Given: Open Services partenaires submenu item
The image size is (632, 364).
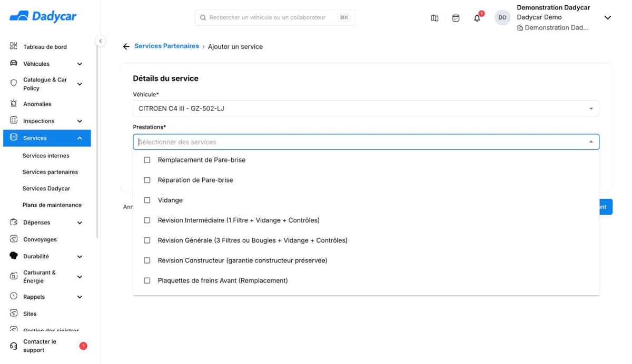Looking at the screenshot, I should (x=50, y=172).
